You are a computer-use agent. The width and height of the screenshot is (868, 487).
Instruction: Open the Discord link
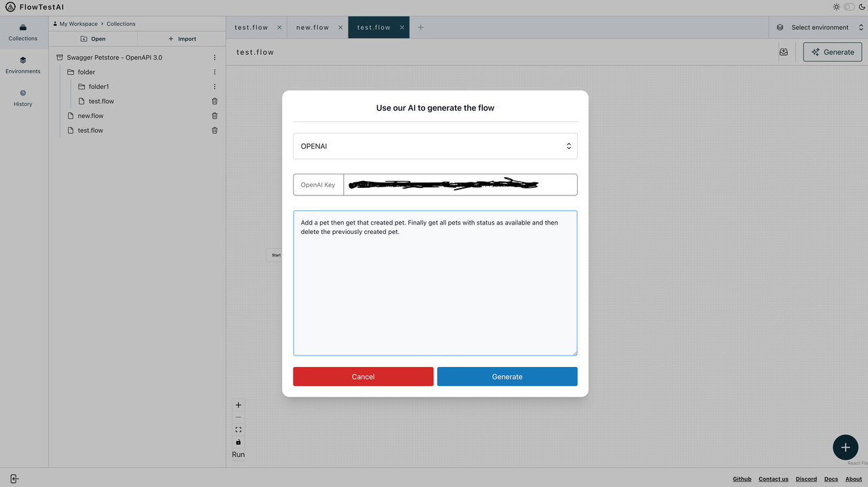click(x=806, y=479)
